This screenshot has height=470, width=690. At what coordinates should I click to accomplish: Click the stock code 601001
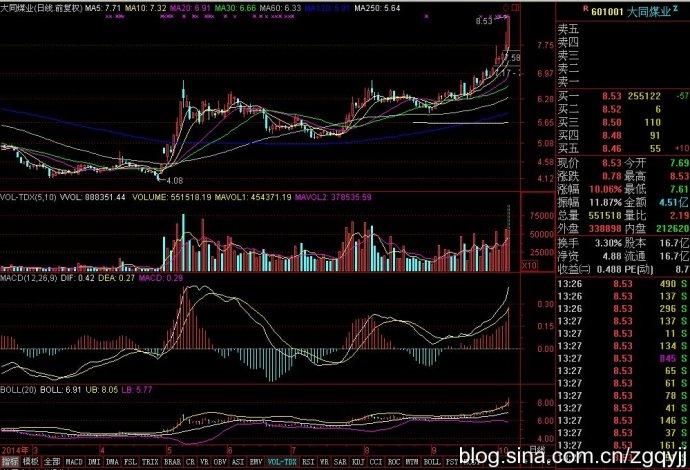pos(607,11)
